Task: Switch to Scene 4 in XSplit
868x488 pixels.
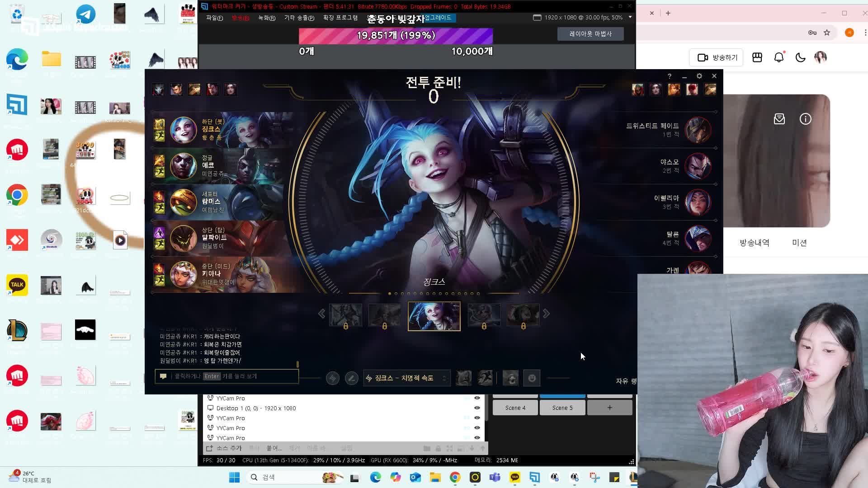Action: [x=515, y=408]
